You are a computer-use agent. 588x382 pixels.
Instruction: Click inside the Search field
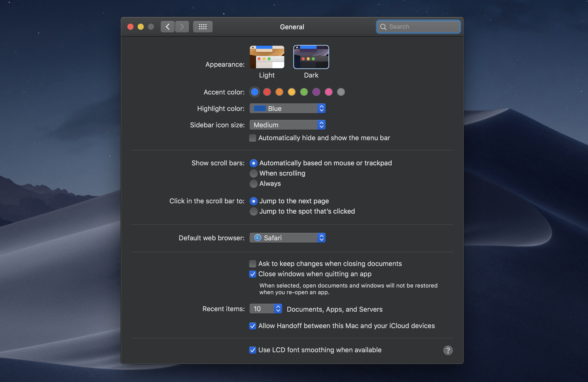pyautogui.click(x=419, y=27)
